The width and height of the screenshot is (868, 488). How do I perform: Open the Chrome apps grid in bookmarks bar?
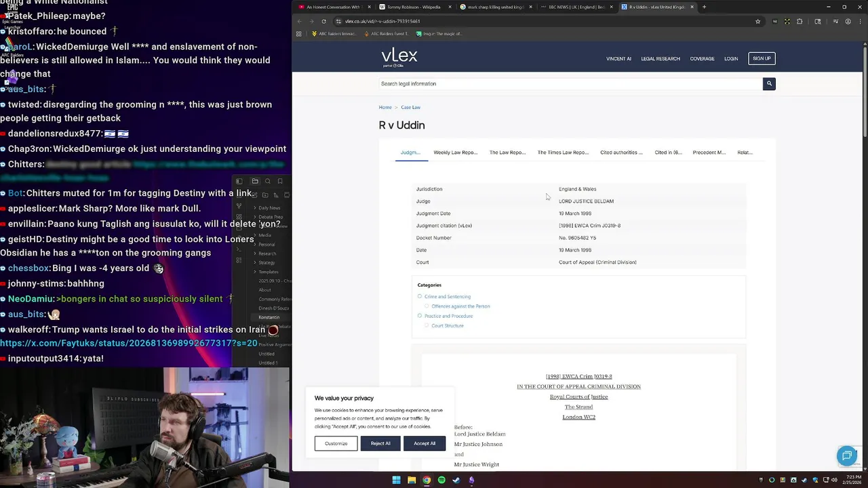299,33
